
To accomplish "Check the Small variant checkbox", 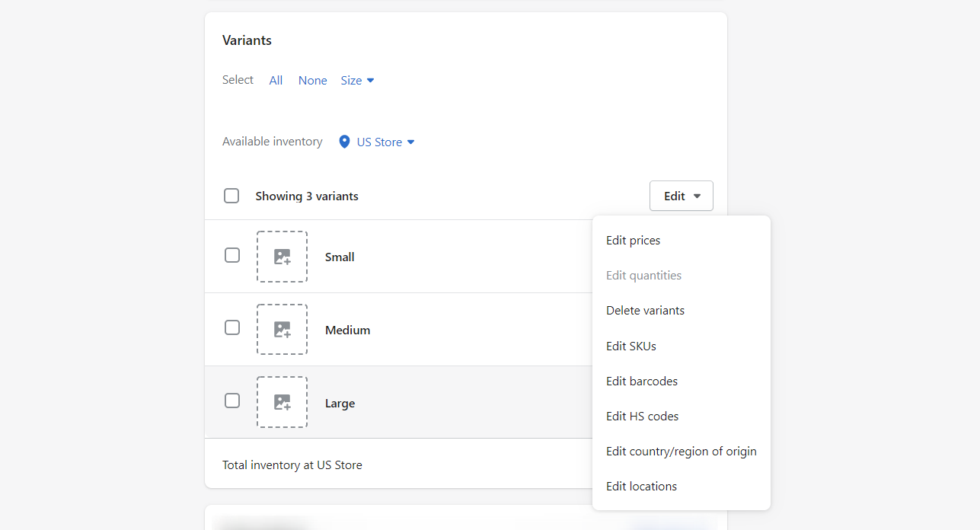I will [231, 255].
